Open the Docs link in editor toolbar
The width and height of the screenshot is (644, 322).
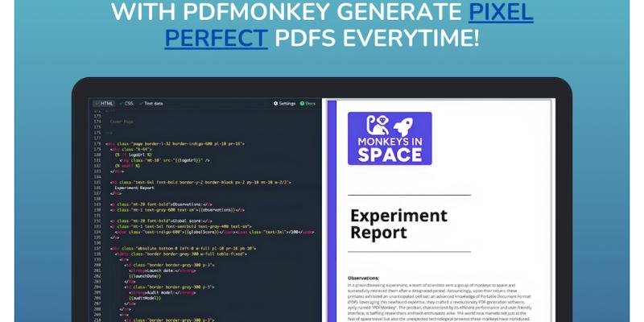308,104
